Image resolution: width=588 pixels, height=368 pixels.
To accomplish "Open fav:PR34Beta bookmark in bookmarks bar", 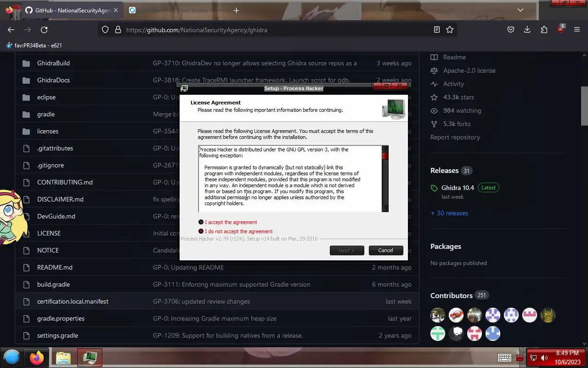I will pyautogui.click(x=34, y=45).
